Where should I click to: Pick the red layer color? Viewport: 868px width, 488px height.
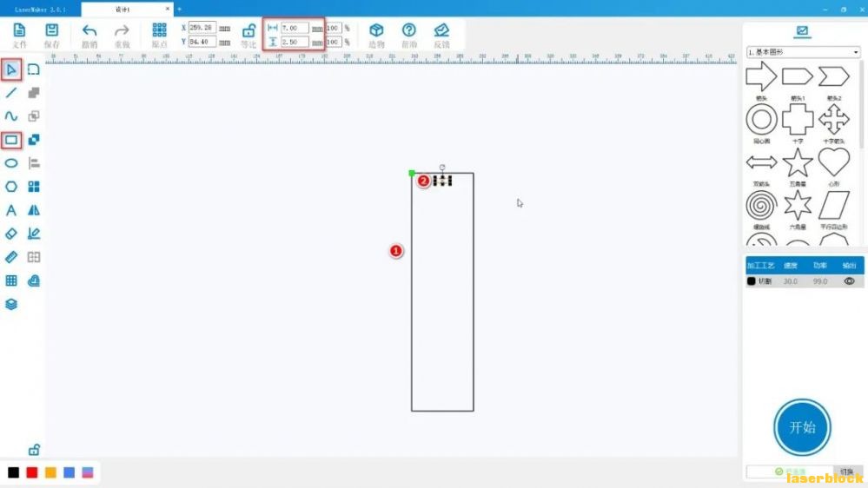32,472
